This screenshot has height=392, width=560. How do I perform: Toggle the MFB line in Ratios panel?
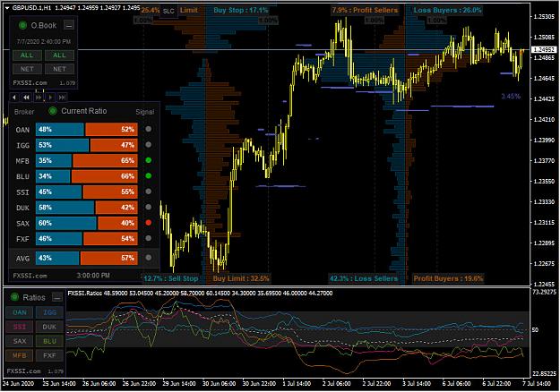[20, 355]
